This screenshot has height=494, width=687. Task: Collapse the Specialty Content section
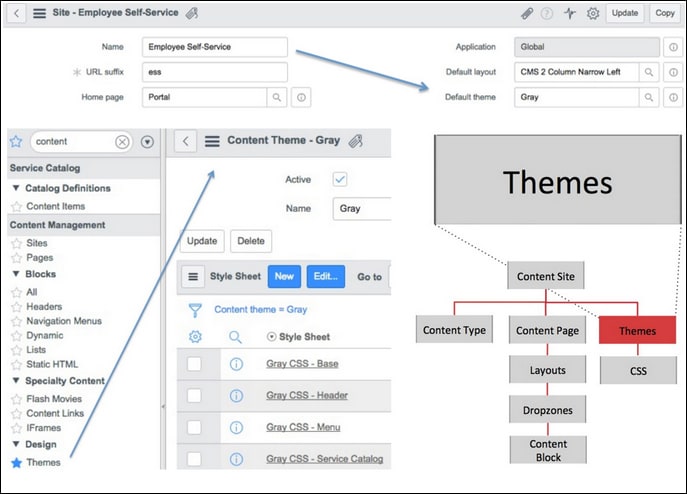[x=16, y=380]
